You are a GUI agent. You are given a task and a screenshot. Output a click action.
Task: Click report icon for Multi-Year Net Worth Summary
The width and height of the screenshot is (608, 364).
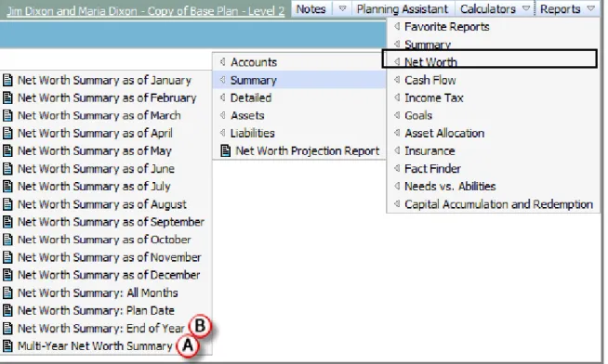(x=7, y=345)
